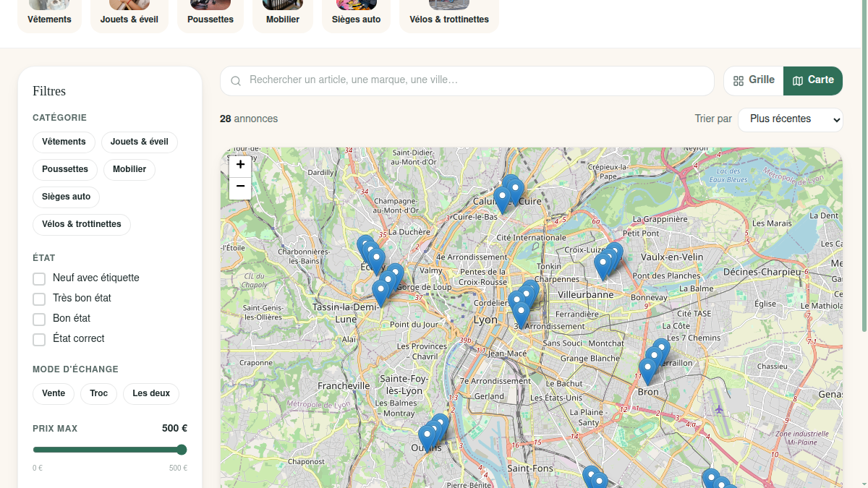Zoom out on the map
Screen dimensions: 868x488
[240, 187]
